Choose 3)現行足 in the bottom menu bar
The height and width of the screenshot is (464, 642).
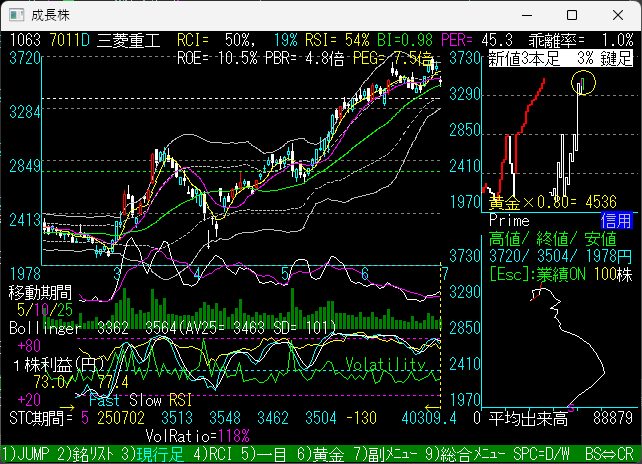153,454
